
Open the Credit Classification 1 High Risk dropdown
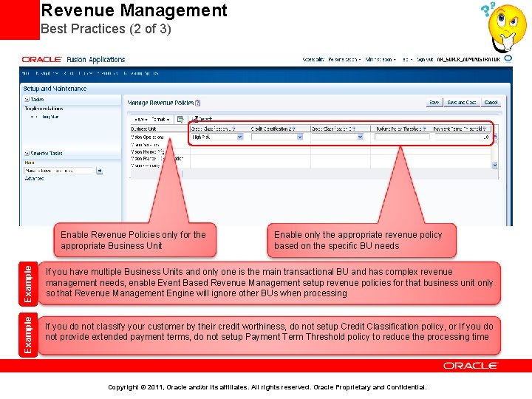click(x=240, y=137)
